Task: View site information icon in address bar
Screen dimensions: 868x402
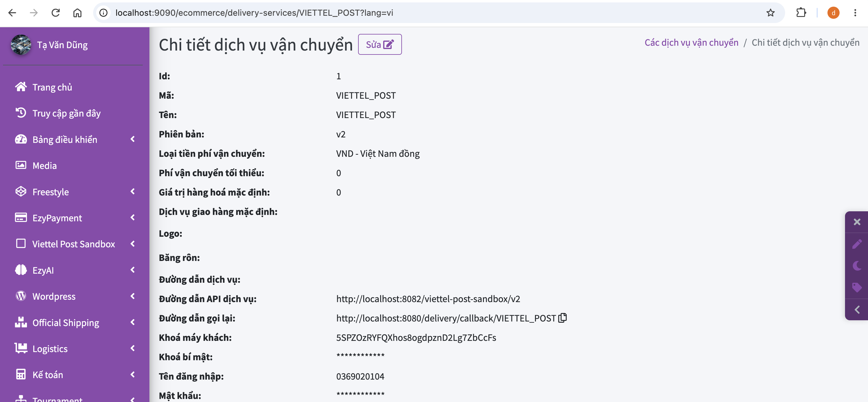Action: point(103,13)
